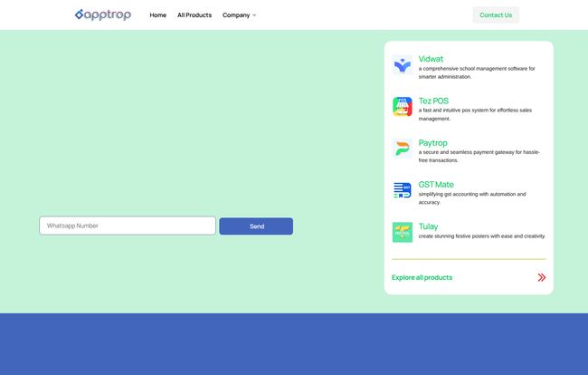Viewport: 588px width, 375px height.
Task: Click the Apptrop logo
Action: coord(102,14)
